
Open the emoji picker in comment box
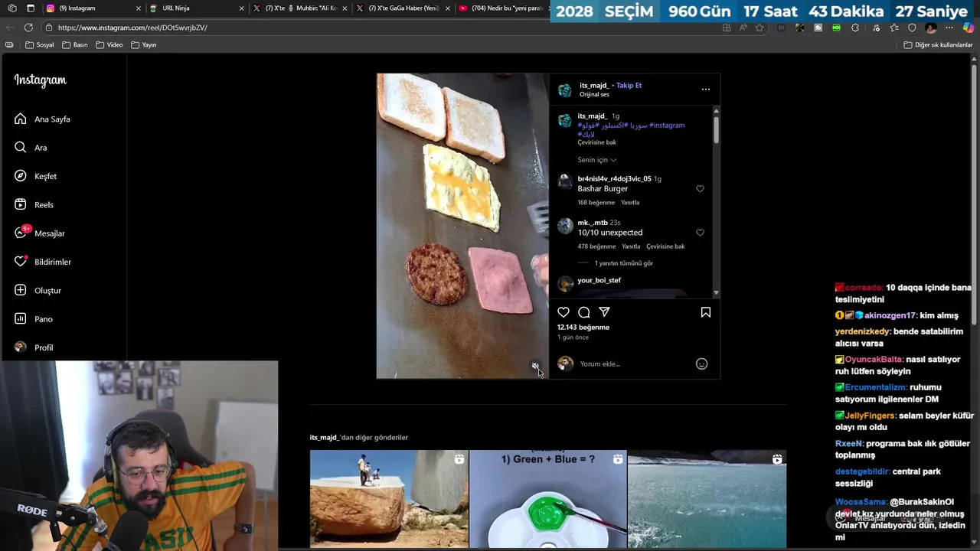(x=701, y=364)
